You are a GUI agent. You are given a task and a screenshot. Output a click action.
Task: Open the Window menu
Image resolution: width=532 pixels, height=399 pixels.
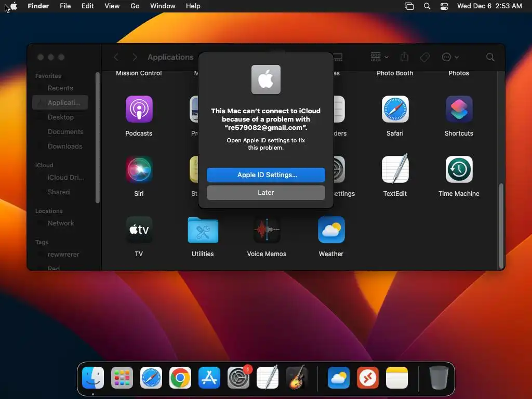[163, 6]
